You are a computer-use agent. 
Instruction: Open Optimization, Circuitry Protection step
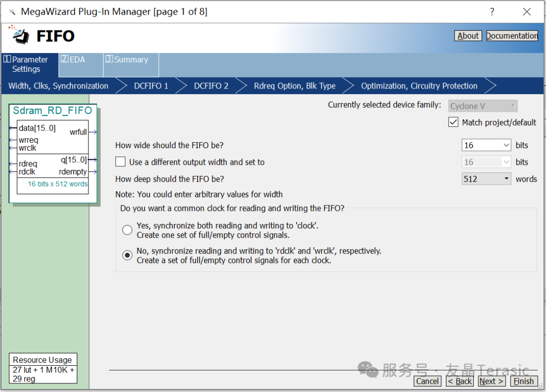click(x=419, y=86)
